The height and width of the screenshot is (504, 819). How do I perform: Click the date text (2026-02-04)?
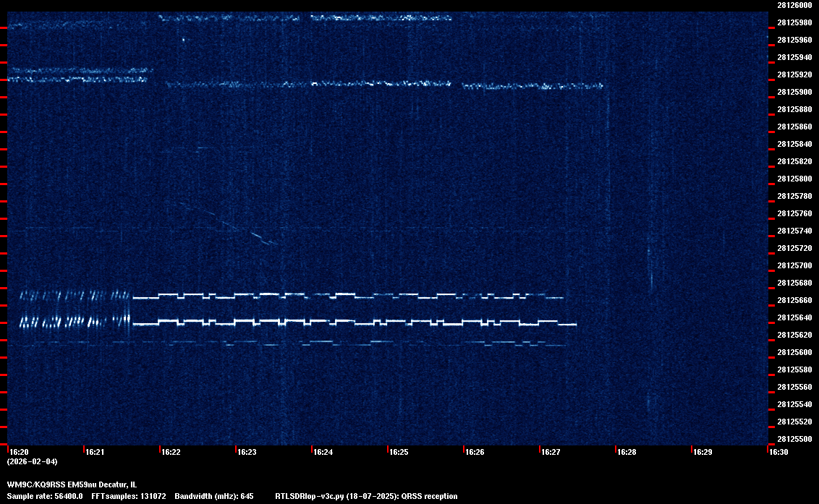(x=32, y=461)
